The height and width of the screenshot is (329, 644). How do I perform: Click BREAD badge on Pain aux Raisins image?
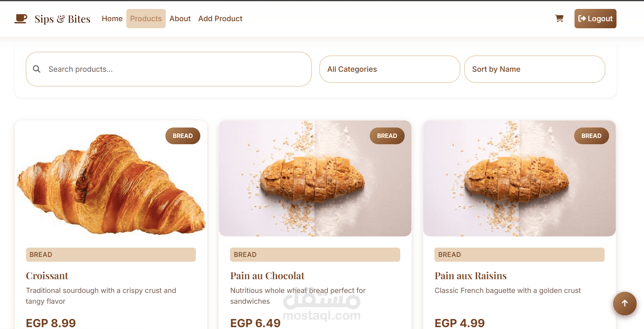point(591,136)
